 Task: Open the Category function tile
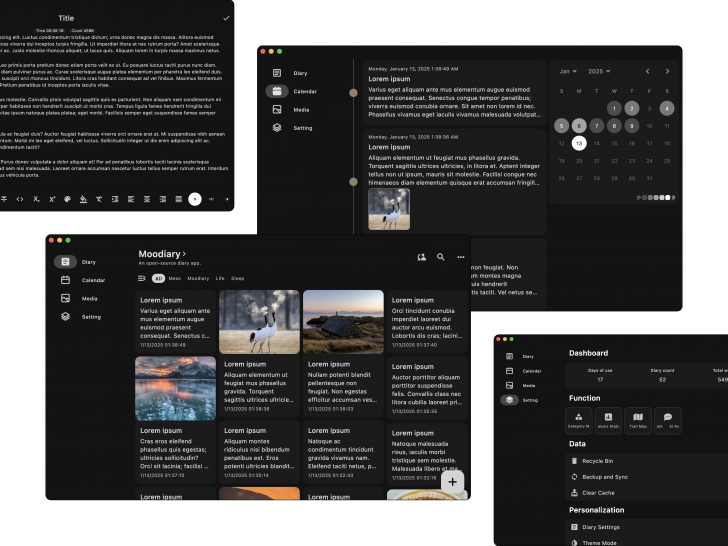(x=578, y=421)
